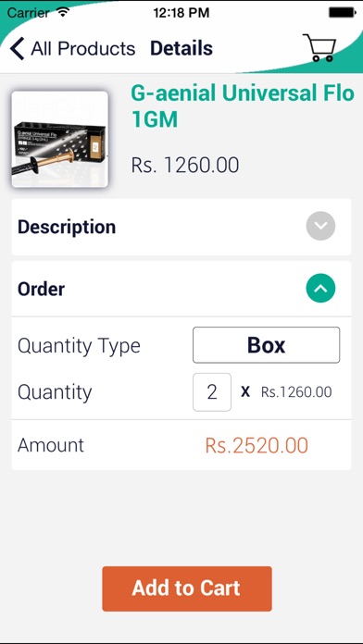Tap the Details title in header
Screen dimensions: 363x644
[x=181, y=48]
